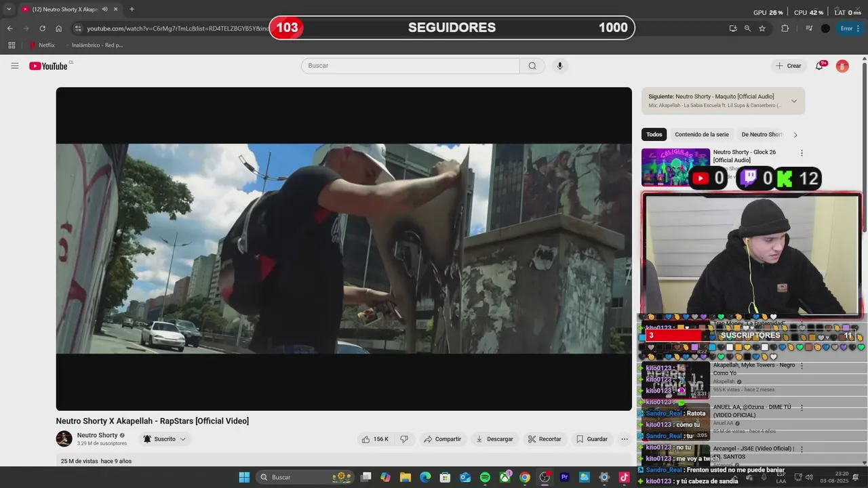The image size is (868, 488).
Task: Open the Xbox app from the taskbar
Action: (x=505, y=477)
